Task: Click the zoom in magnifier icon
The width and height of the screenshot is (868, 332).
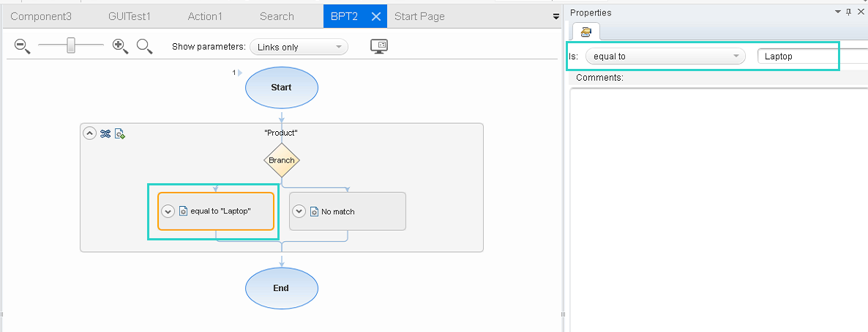Action: click(120, 46)
